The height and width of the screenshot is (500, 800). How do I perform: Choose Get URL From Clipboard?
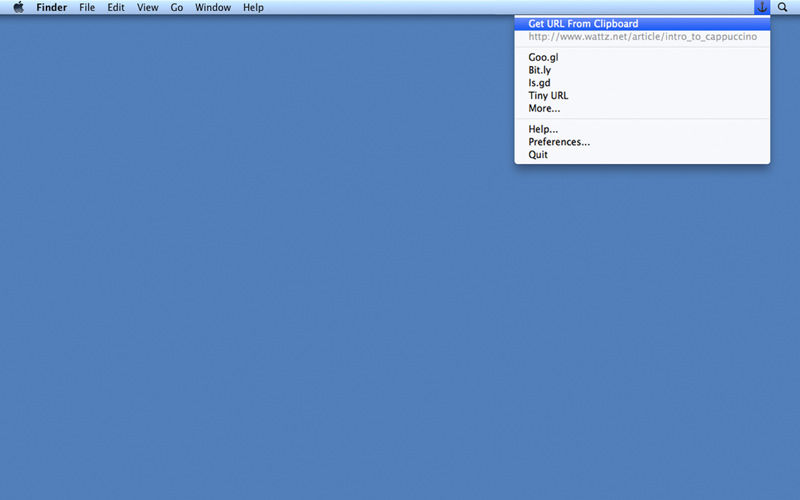pos(642,23)
